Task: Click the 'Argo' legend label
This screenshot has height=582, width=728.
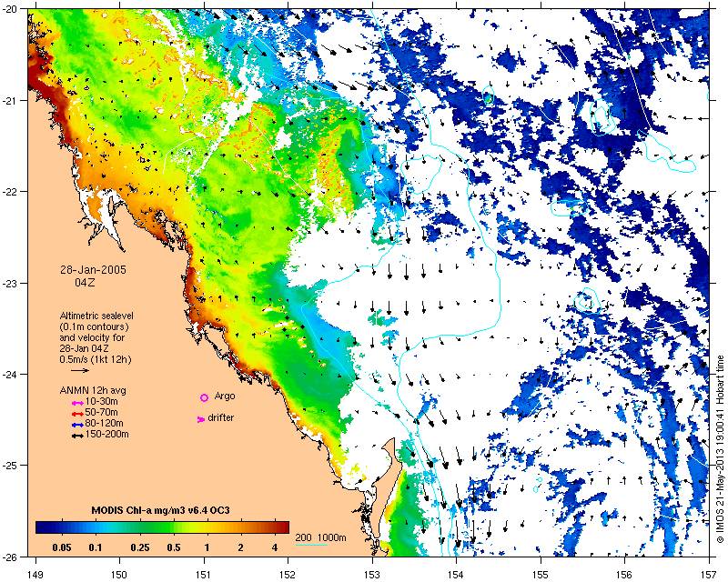Action: [225, 396]
